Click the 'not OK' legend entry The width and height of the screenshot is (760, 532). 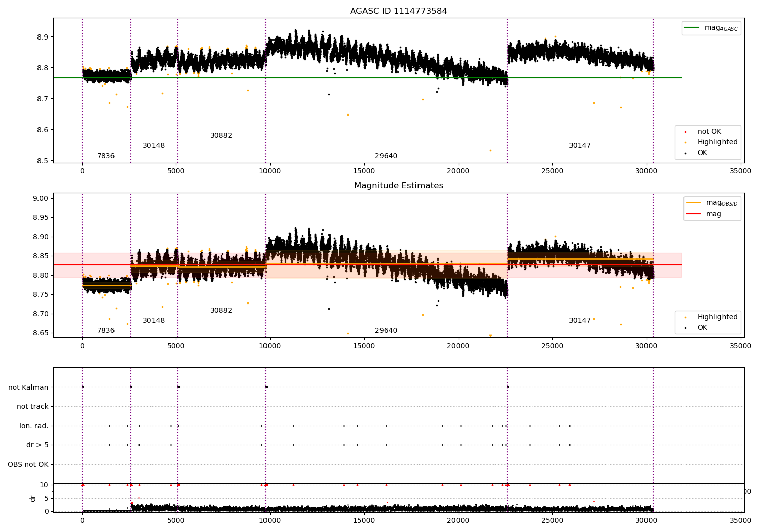click(x=703, y=132)
